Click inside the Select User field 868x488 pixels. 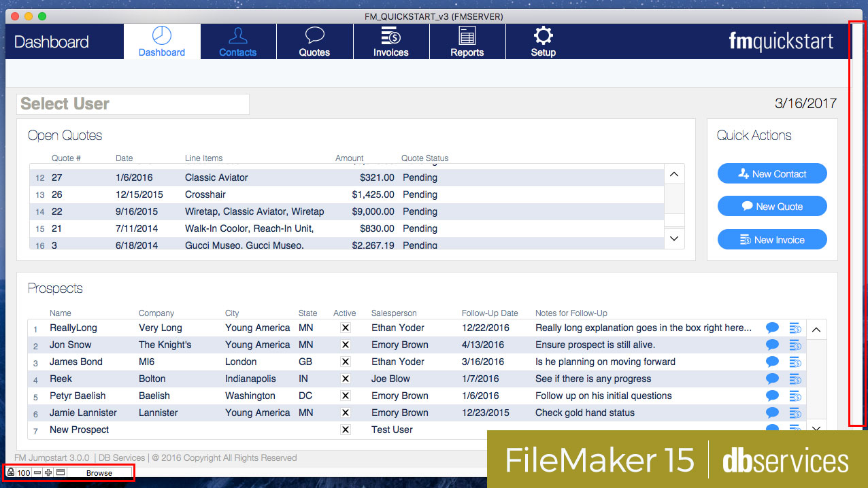133,104
